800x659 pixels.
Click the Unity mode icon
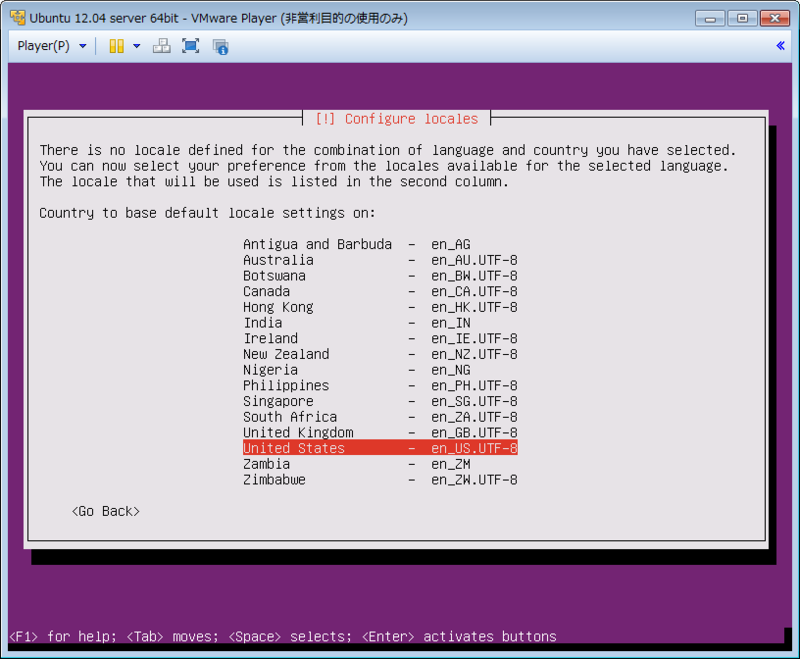click(220, 46)
